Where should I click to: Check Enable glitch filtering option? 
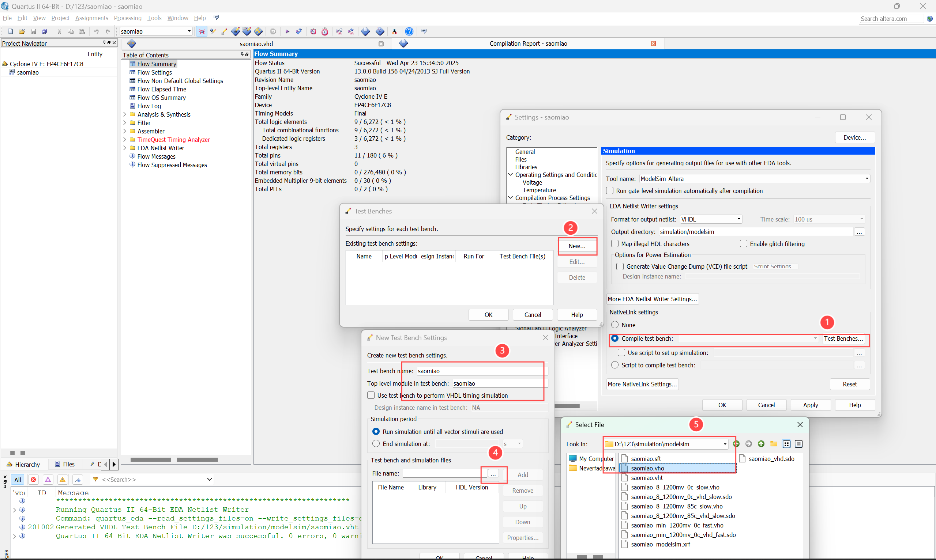[x=744, y=243]
